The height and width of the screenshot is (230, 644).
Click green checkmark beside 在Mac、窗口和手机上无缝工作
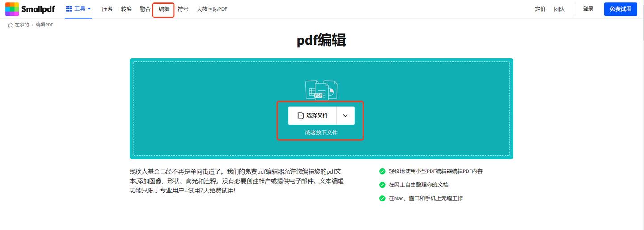pyautogui.click(x=382, y=198)
